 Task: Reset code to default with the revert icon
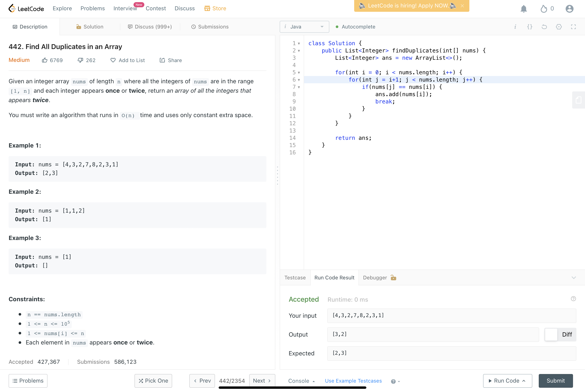544,27
